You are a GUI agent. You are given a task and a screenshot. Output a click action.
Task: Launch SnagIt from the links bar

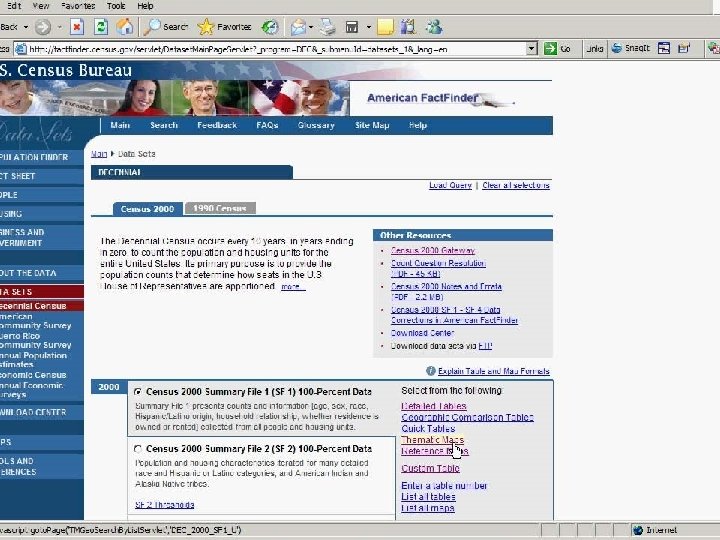point(631,48)
